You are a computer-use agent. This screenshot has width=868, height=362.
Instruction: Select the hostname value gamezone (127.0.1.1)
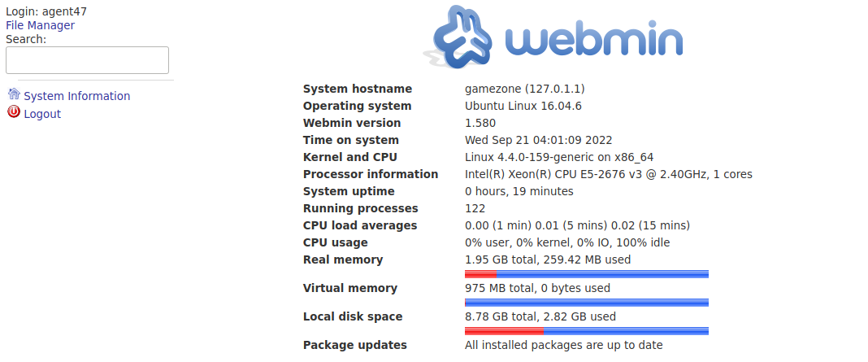(525, 89)
